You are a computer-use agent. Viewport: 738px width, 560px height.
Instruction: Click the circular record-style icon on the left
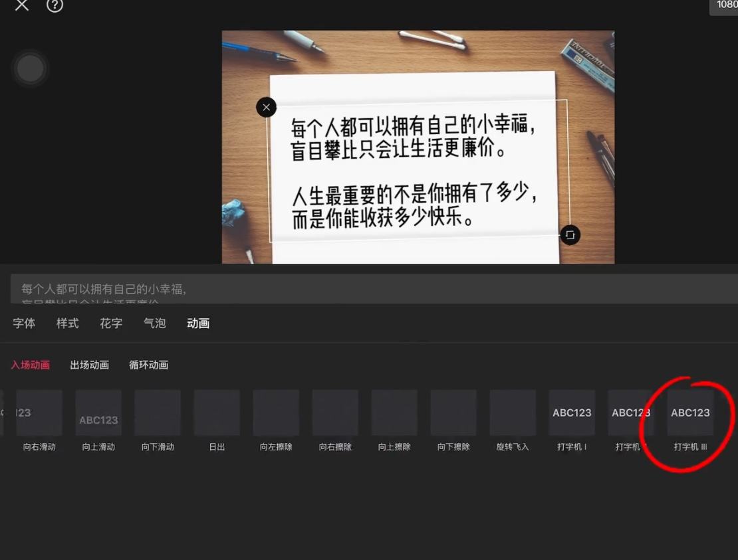coord(30,68)
